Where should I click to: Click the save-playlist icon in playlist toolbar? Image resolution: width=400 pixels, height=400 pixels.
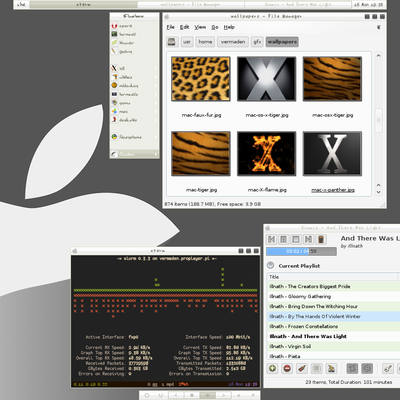(331, 368)
